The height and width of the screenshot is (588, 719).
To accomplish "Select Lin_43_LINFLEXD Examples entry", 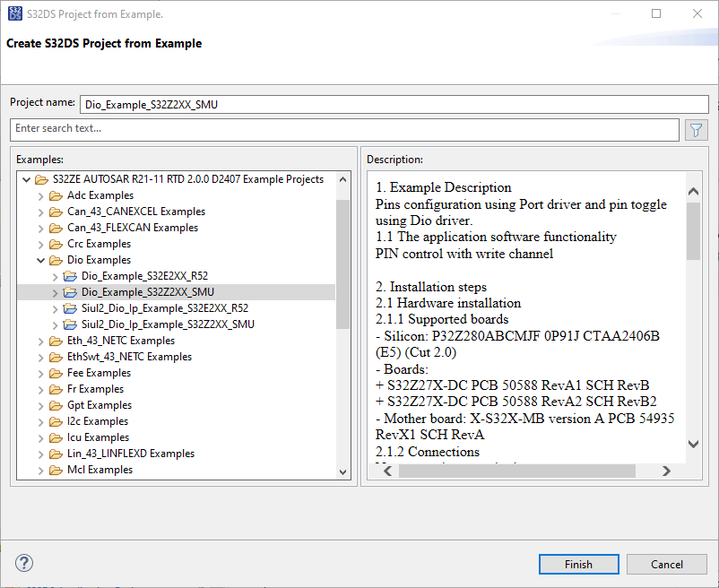I will [x=130, y=454].
